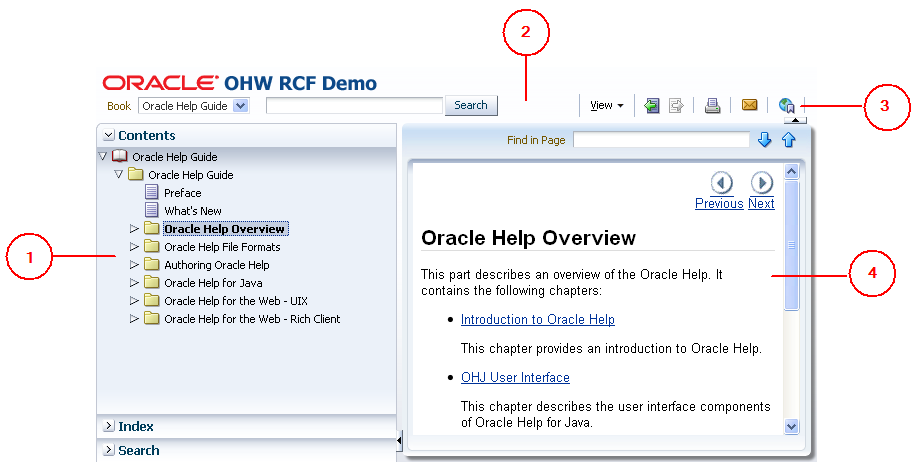Click the topic pane scrollbar thumb
This screenshot has width=920, height=472.
coord(792,245)
